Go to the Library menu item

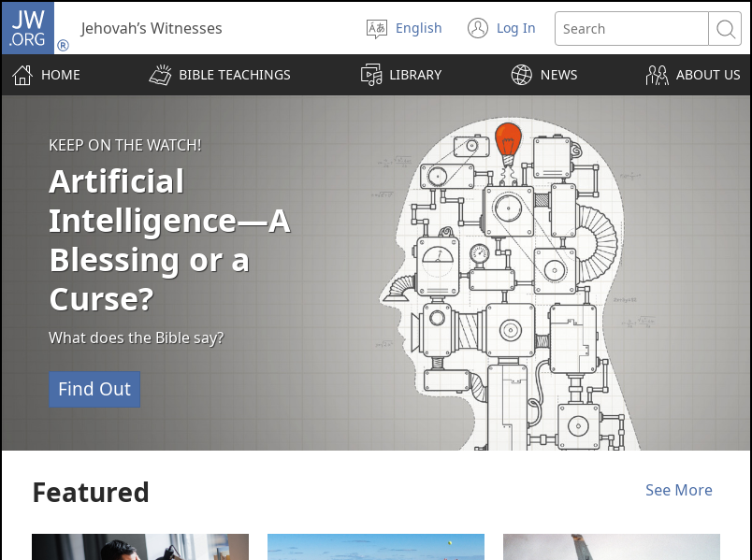415,75
